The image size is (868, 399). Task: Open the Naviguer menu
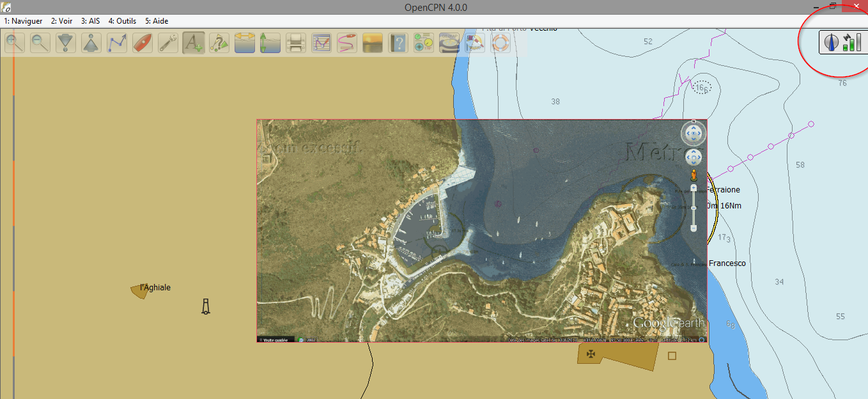click(x=23, y=21)
